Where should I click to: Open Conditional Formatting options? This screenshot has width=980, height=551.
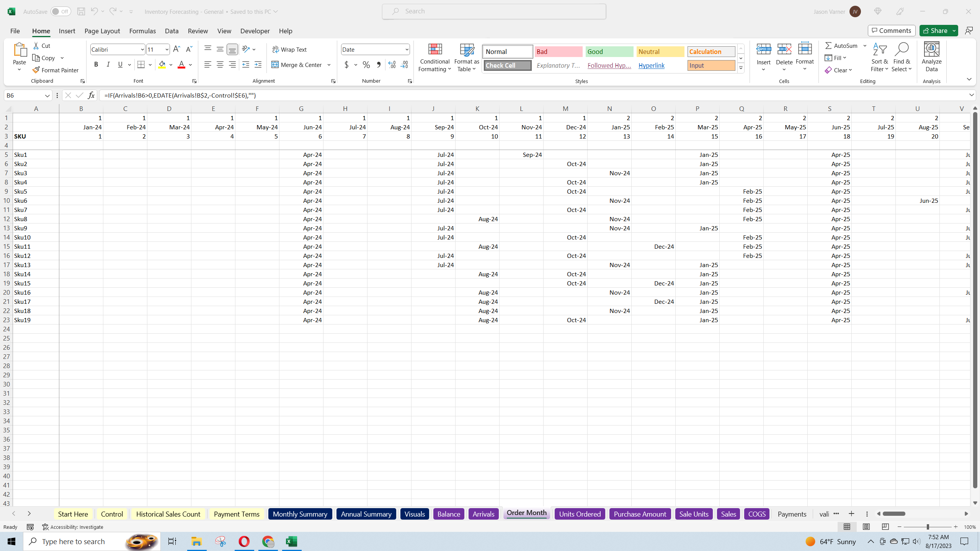pyautogui.click(x=434, y=57)
